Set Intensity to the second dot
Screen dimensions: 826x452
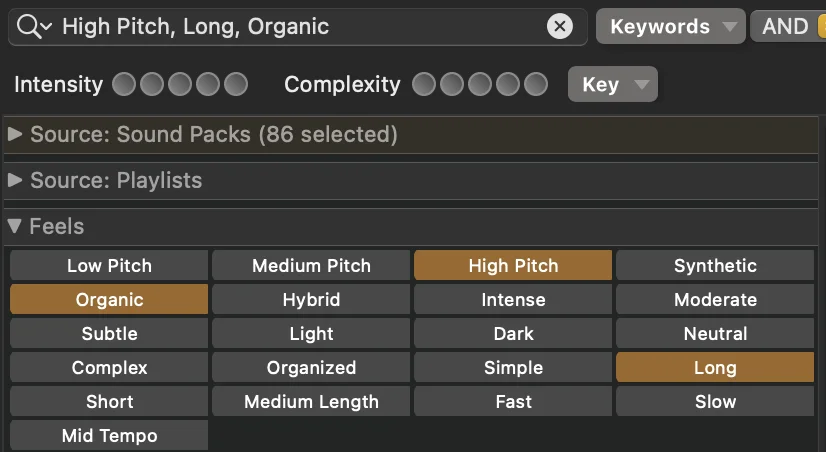[x=152, y=84]
